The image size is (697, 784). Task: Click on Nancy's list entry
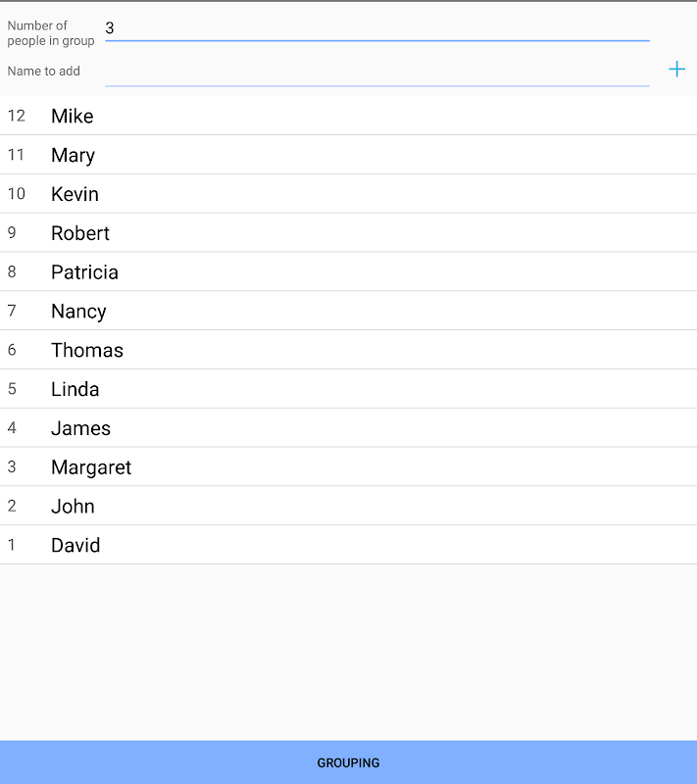pos(78,312)
